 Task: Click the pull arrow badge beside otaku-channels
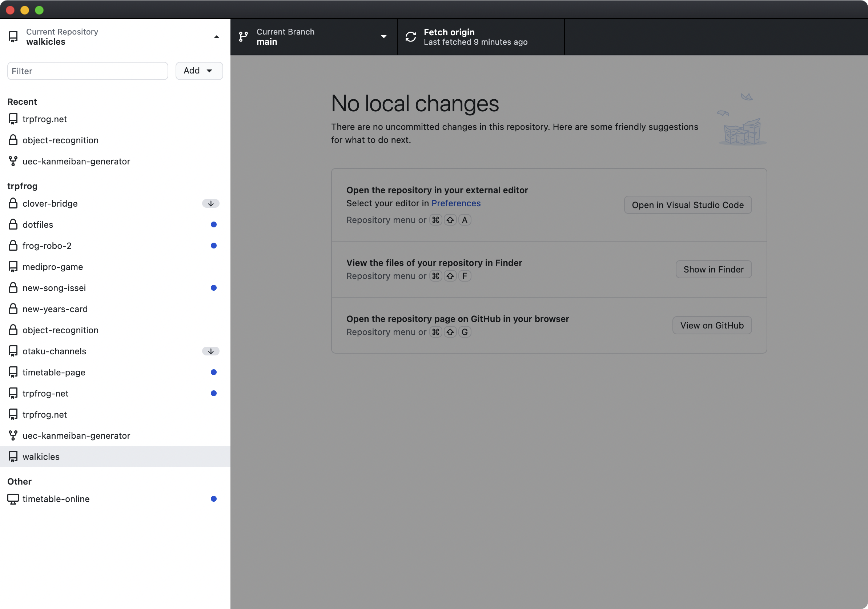pyautogui.click(x=210, y=351)
